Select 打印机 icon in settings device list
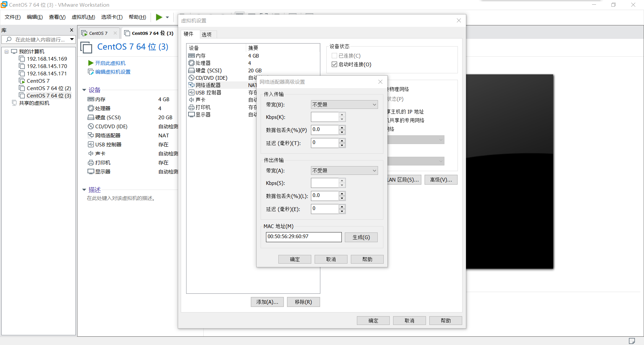The width and height of the screenshot is (644, 345). tap(192, 108)
